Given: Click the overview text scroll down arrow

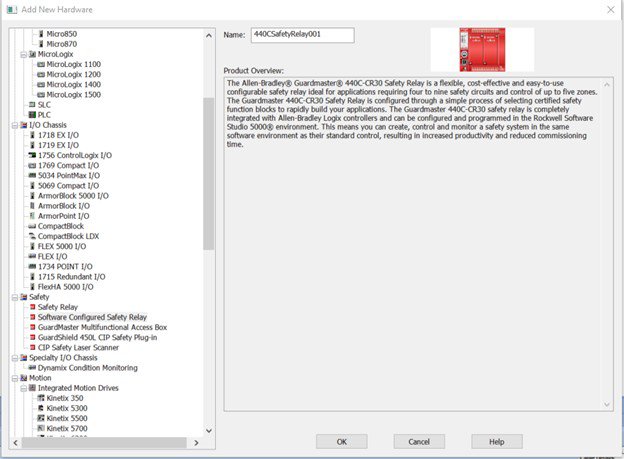Looking at the screenshot, I should [x=606, y=404].
